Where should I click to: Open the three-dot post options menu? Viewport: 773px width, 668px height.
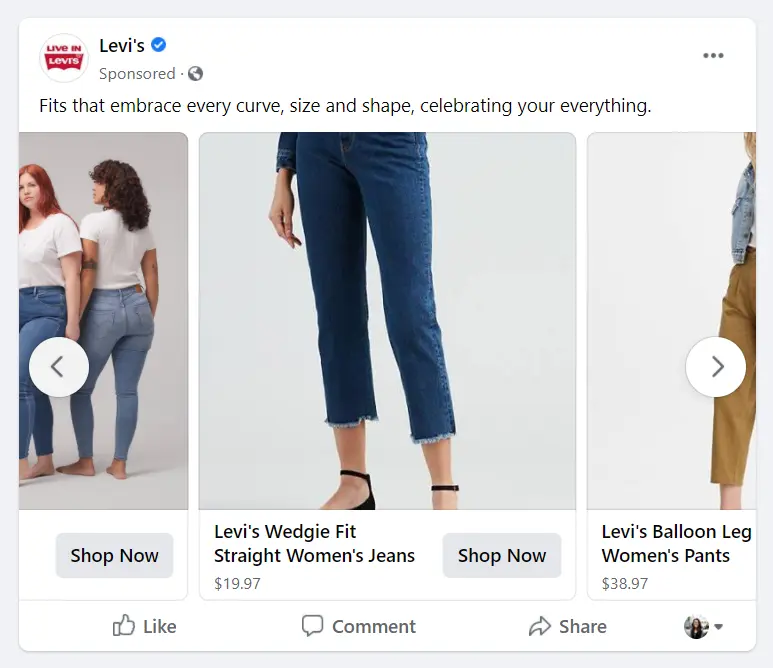coord(713,56)
